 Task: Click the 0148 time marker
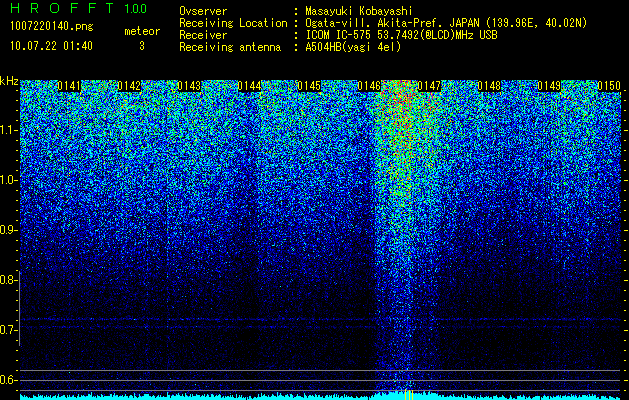(489, 86)
